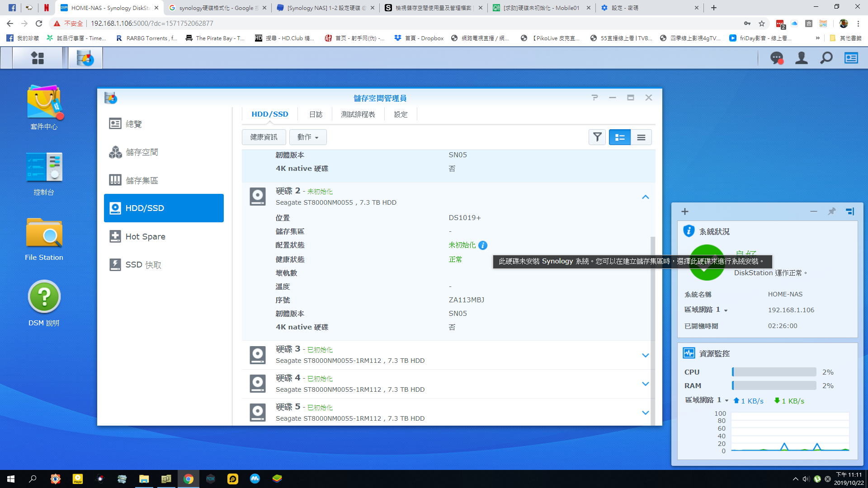Open the Chrome three-dot menu
The image size is (868, 488).
pos(858,23)
